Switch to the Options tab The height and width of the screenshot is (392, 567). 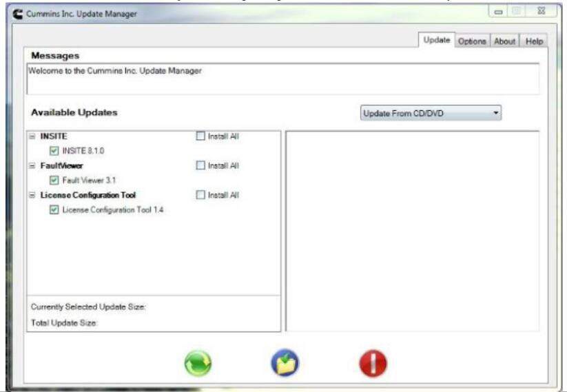coord(472,41)
